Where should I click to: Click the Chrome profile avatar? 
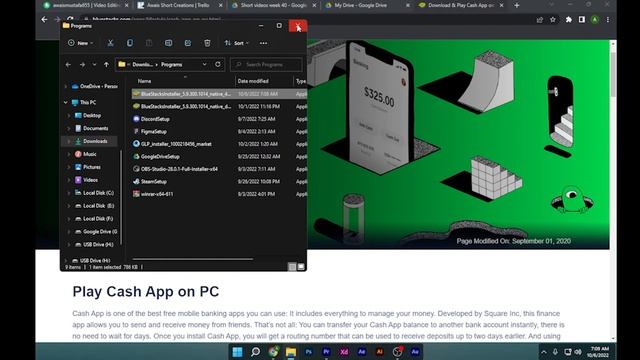(x=595, y=19)
